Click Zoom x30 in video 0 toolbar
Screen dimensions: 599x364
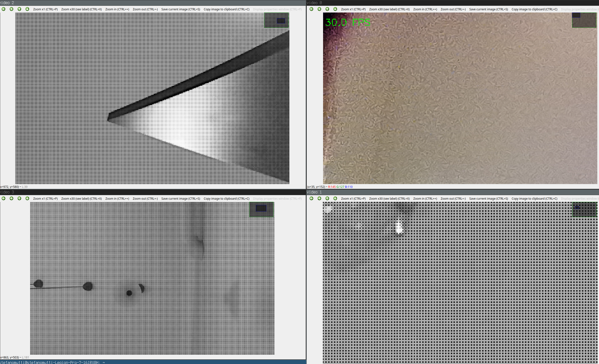pyautogui.click(x=389, y=9)
